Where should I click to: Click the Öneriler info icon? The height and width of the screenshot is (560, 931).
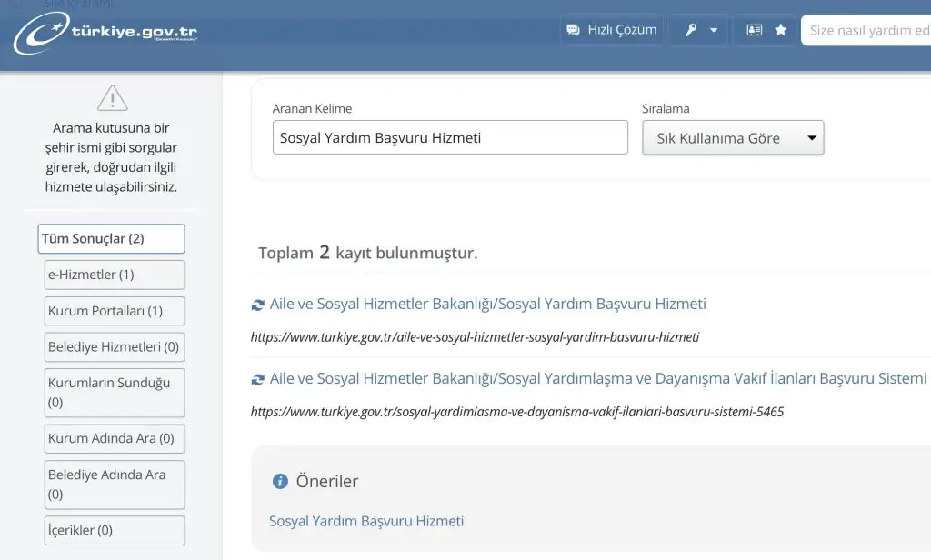tap(280, 481)
